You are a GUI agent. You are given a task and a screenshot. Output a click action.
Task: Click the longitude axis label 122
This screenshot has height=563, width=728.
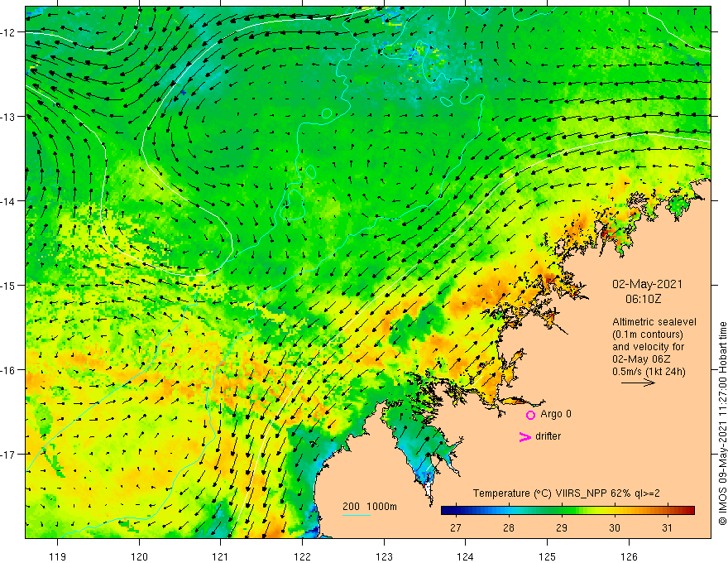302,556
